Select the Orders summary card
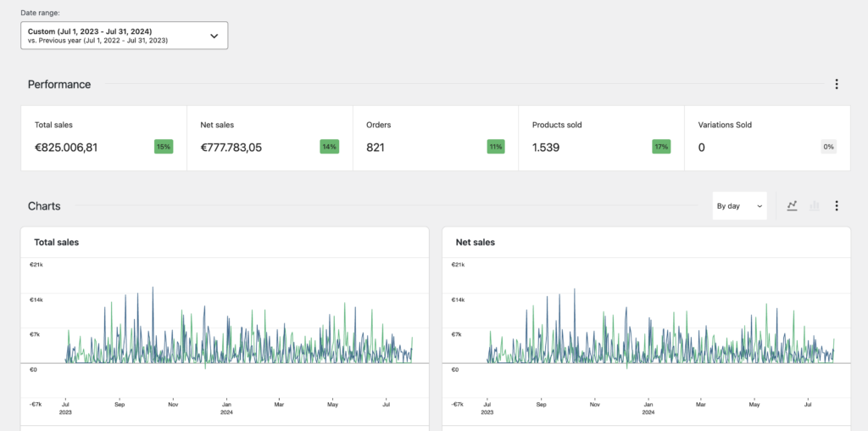Image resolution: width=868 pixels, height=431 pixels. (435, 137)
